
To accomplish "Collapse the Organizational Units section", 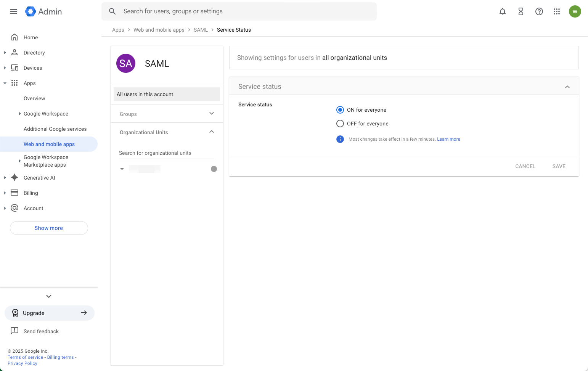I will tap(212, 132).
